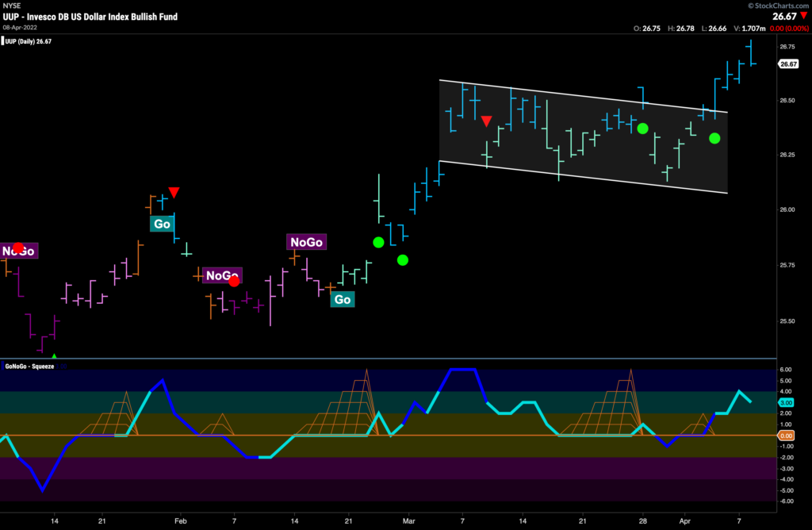Click the 08-Apr-2022 date text

coord(20,28)
